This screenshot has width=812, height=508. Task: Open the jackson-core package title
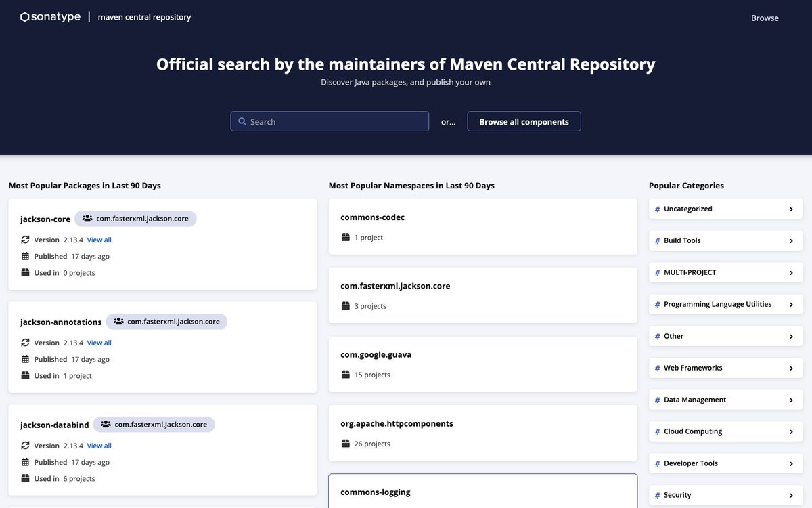[x=45, y=219]
